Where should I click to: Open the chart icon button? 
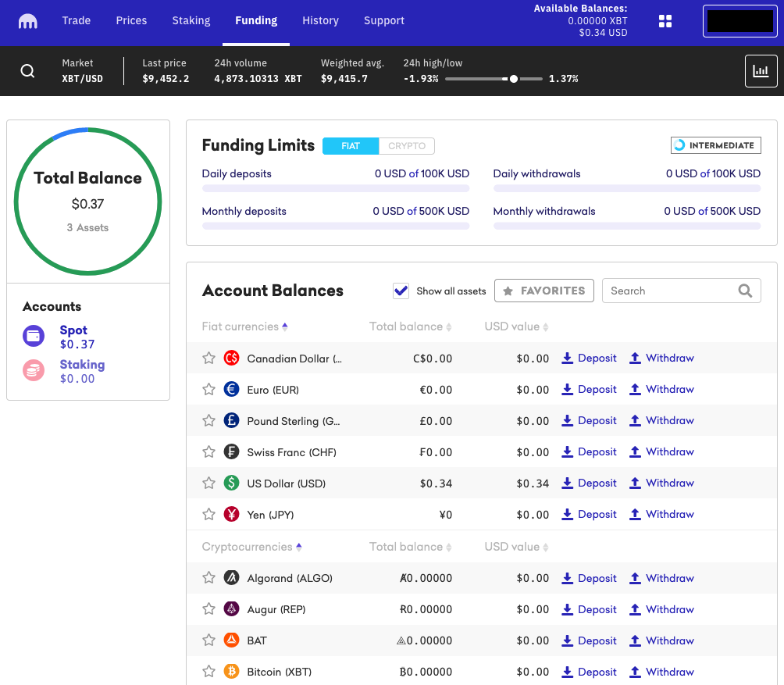pyautogui.click(x=761, y=71)
